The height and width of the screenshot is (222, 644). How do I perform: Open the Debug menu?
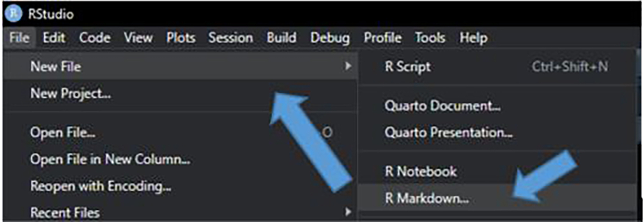tap(330, 38)
